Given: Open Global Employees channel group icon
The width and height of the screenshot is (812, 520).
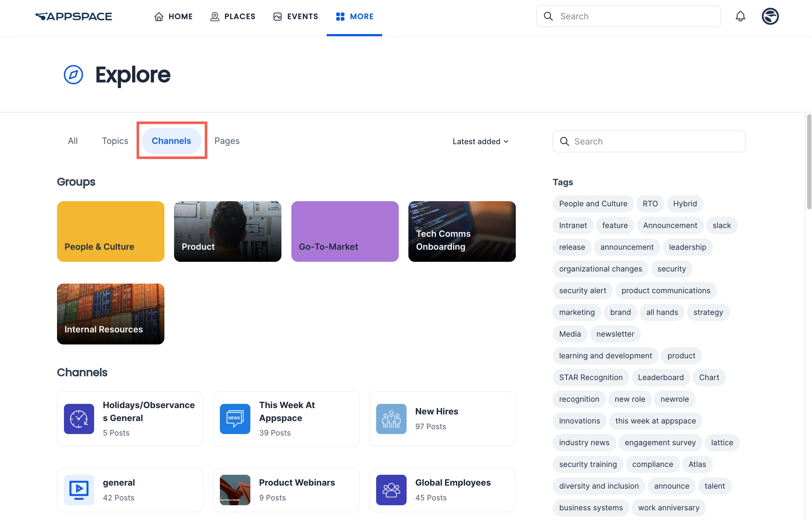Looking at the screenshot, I should 391,490.
